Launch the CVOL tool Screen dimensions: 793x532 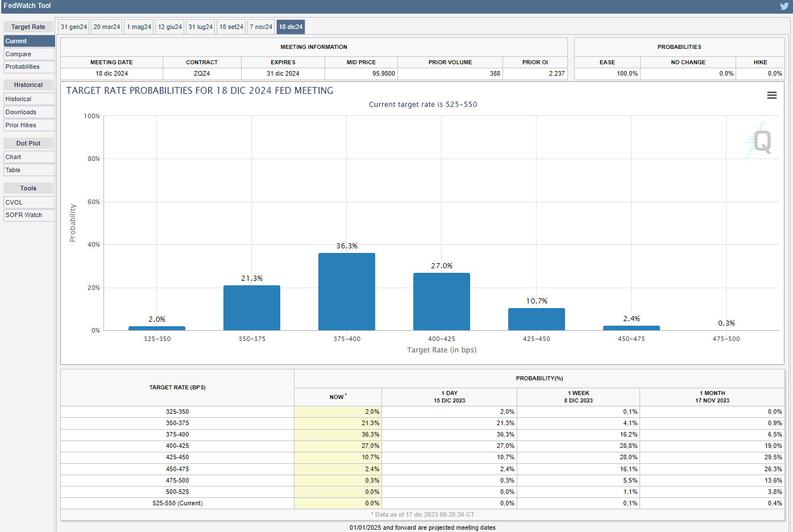29,202
